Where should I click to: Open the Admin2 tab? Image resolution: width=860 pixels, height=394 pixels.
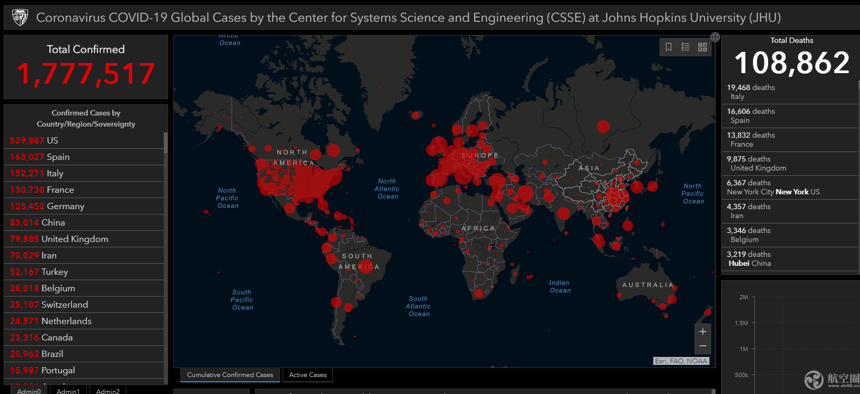tap(108, 390)
